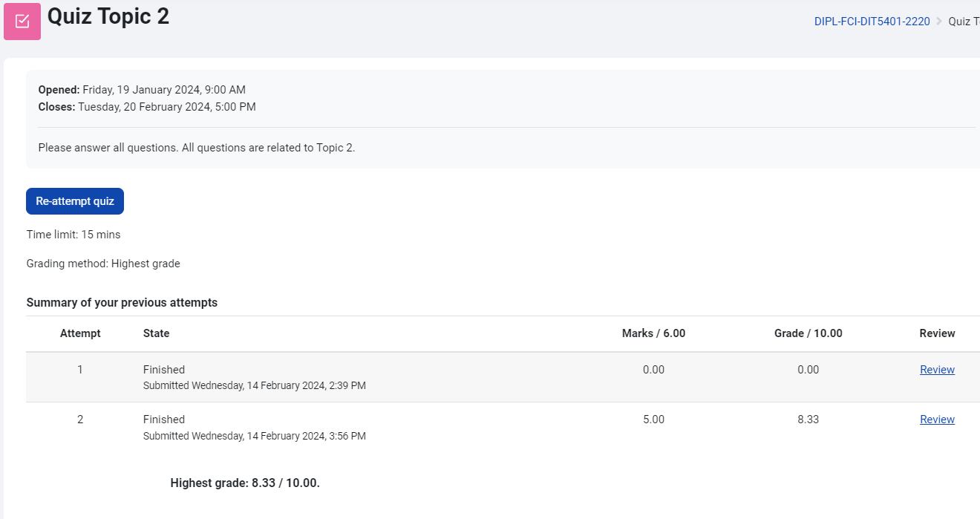Screen dimensions: 980x519
Task: Select the 5.00 marks cell in attempt 2
Action: pos(653,420)
